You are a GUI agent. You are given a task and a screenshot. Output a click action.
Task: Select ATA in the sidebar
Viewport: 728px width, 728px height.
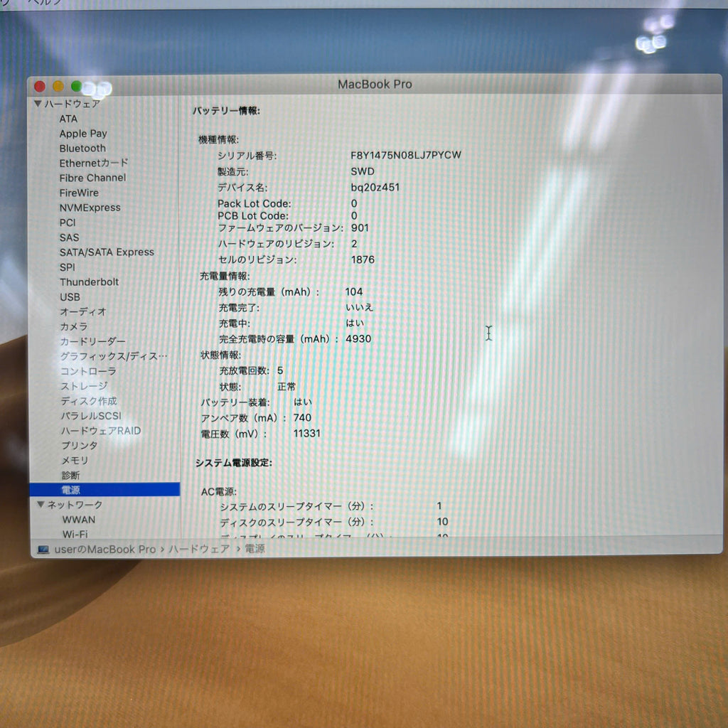coord(68,119)
